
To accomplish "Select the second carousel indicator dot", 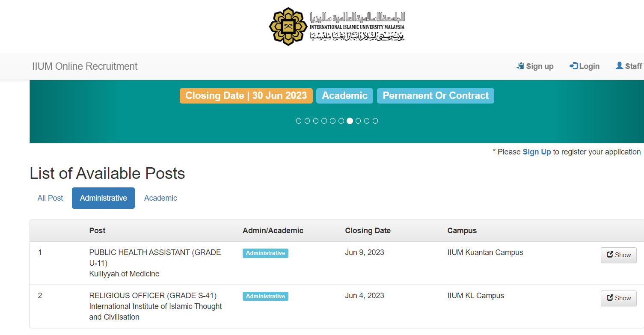I will [307, 121].
